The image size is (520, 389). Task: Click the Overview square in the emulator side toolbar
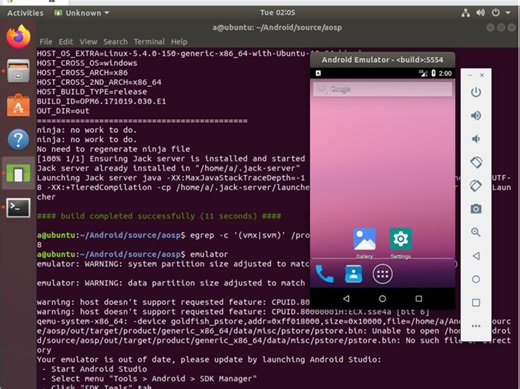tap(476, 303)
